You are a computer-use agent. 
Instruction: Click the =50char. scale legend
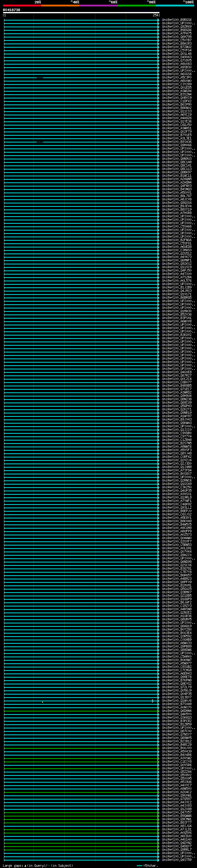click(148, 866)
